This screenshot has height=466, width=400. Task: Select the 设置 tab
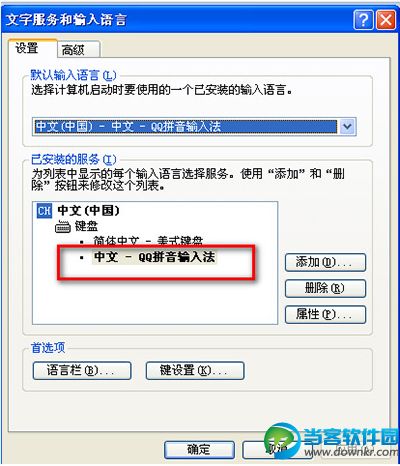point(32,48)
